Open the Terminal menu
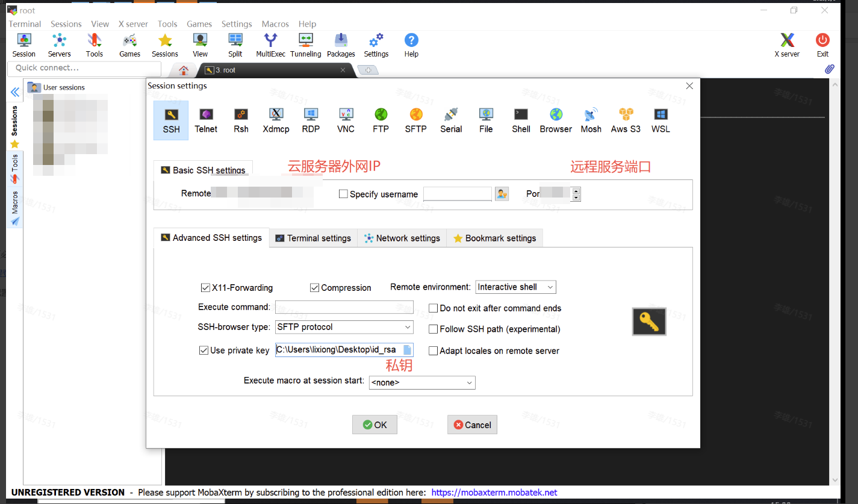858x504 pixels. 25,24
